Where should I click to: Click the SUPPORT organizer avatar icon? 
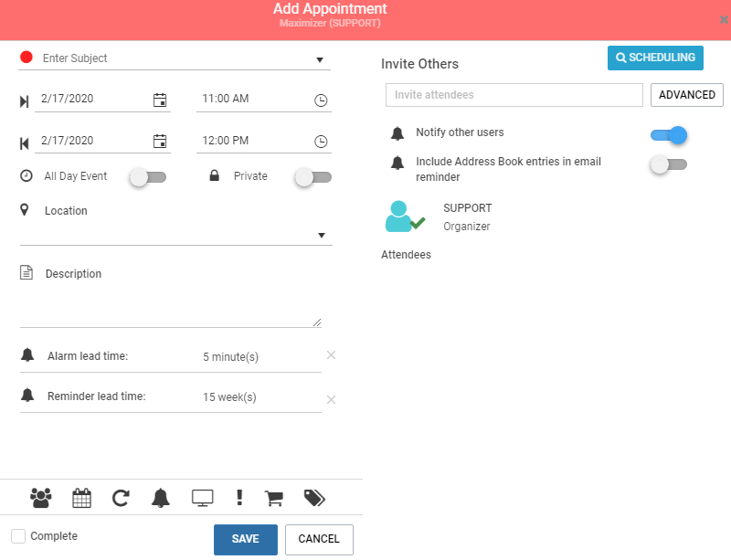pyautogui.click(x=405, y=217)
